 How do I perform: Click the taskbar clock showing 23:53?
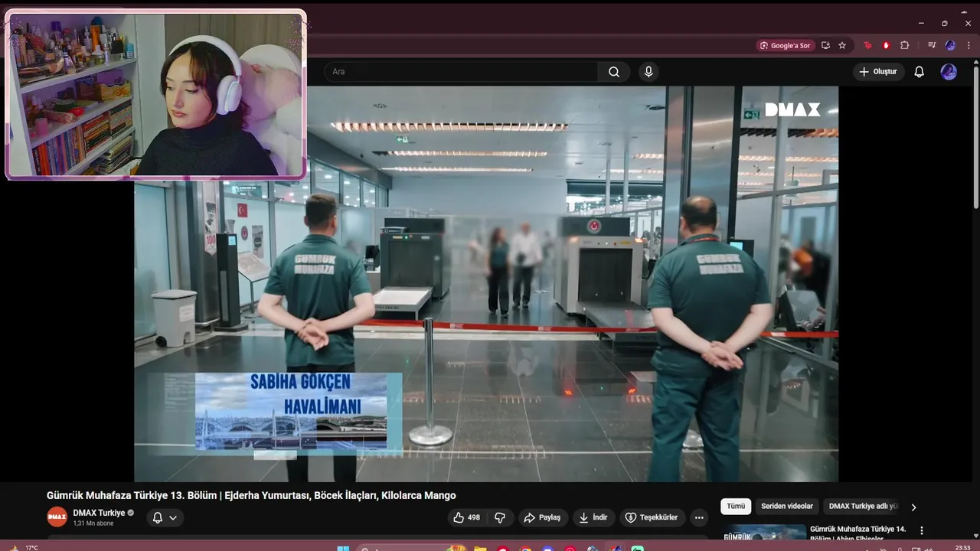(x=962, y=547)
